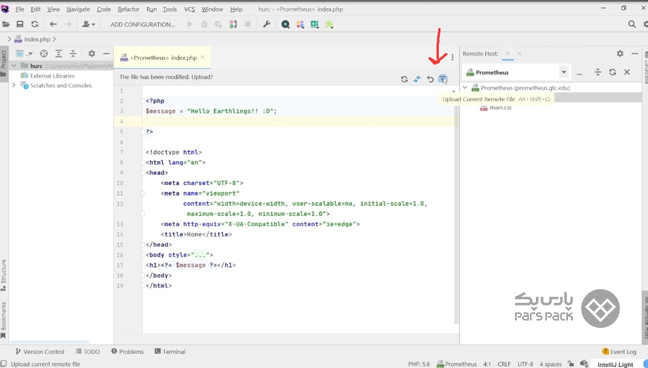Collapse all in the Project panel
648x368 pixels.
(73, 53)
